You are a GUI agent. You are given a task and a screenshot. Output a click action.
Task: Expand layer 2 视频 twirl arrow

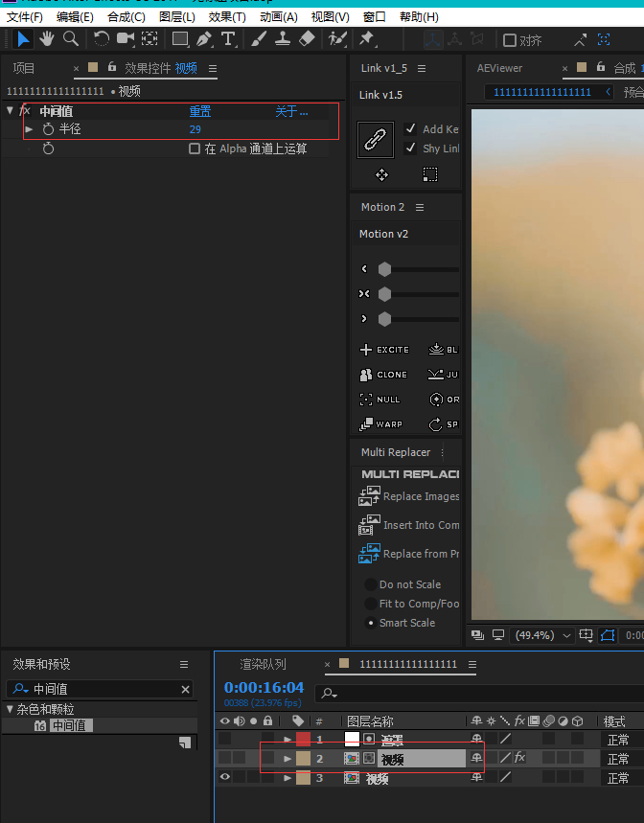[x=287, y=759]
